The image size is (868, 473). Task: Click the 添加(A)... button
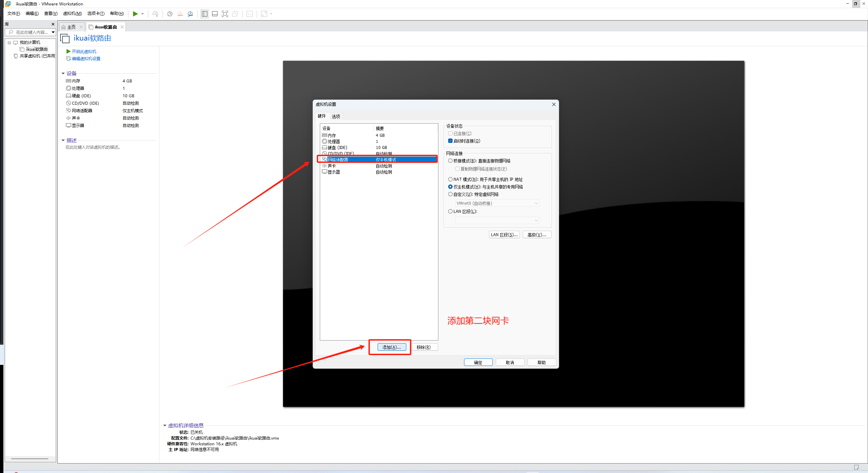click(391, 347)
